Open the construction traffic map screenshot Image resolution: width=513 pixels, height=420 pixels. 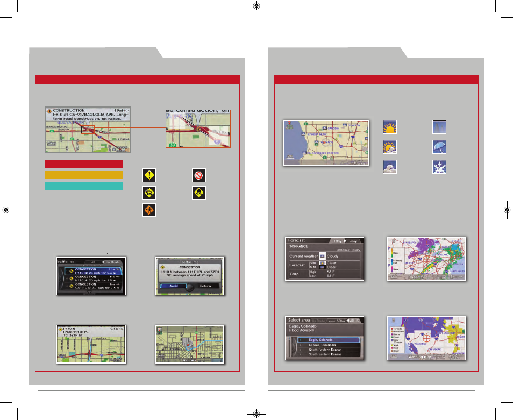(x=88, y=130)
